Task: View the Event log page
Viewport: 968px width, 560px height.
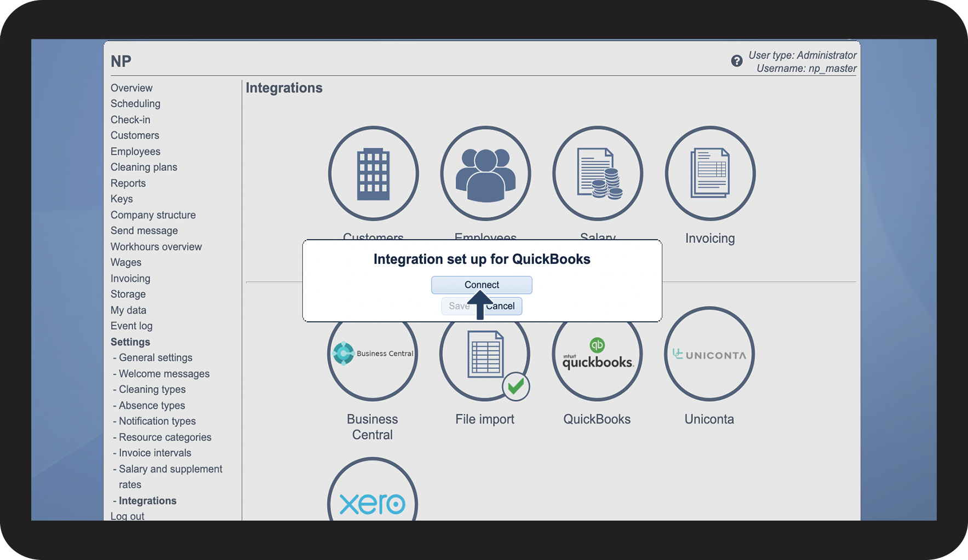Action: pos(131,326)
